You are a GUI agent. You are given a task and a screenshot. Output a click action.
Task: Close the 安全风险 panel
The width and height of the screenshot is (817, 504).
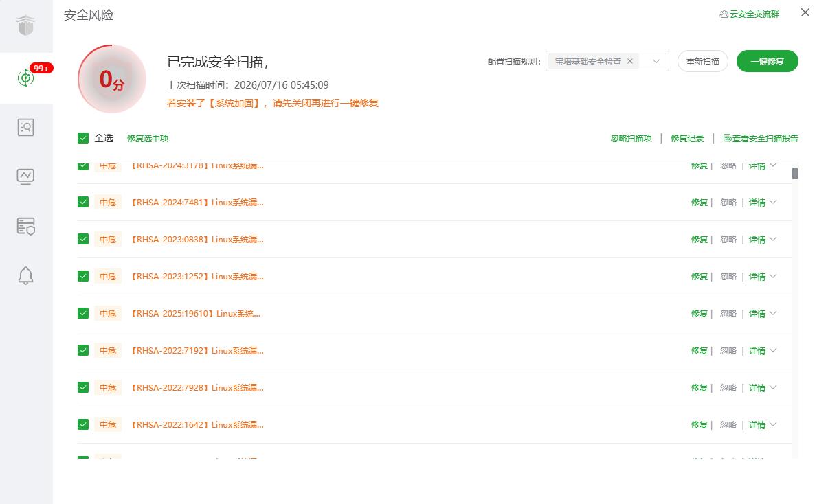click(805, 12)
